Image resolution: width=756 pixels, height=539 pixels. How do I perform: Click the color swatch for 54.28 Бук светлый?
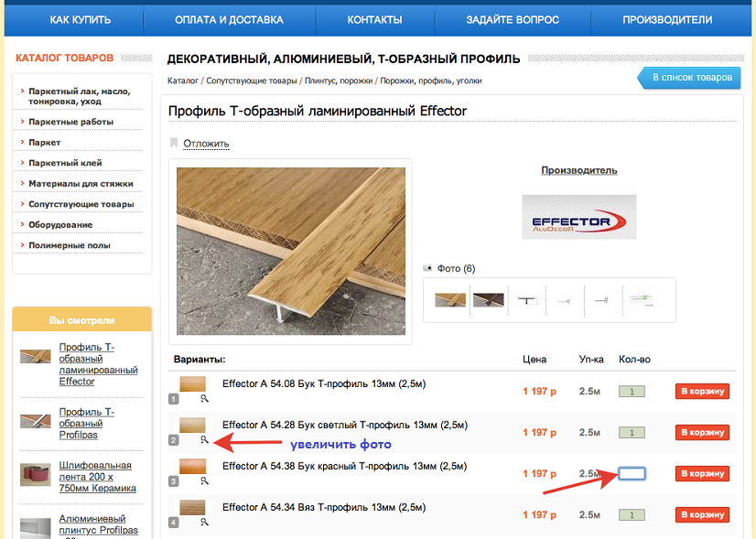click(x=193, y=425)
